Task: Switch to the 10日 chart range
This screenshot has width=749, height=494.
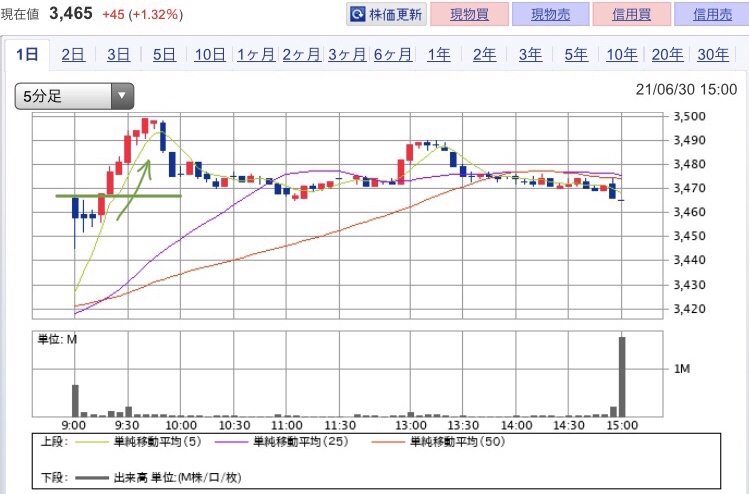Action: pos(210,54)
